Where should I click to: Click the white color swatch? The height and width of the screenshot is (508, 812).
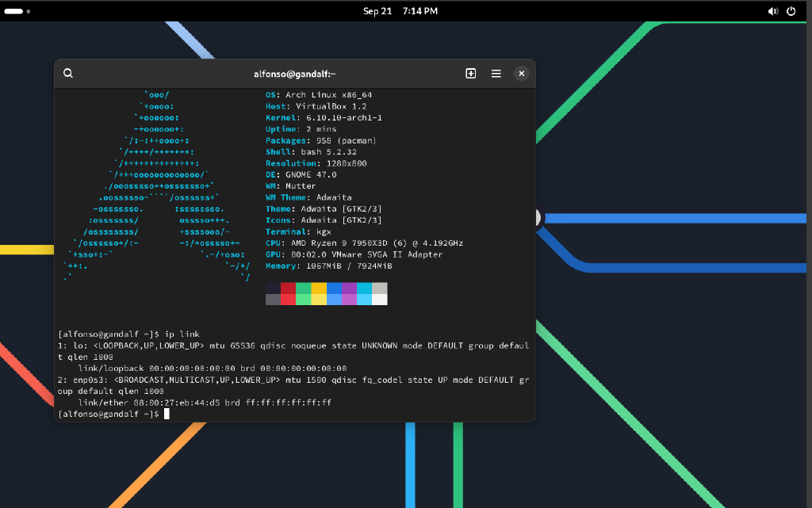(380, 300)
